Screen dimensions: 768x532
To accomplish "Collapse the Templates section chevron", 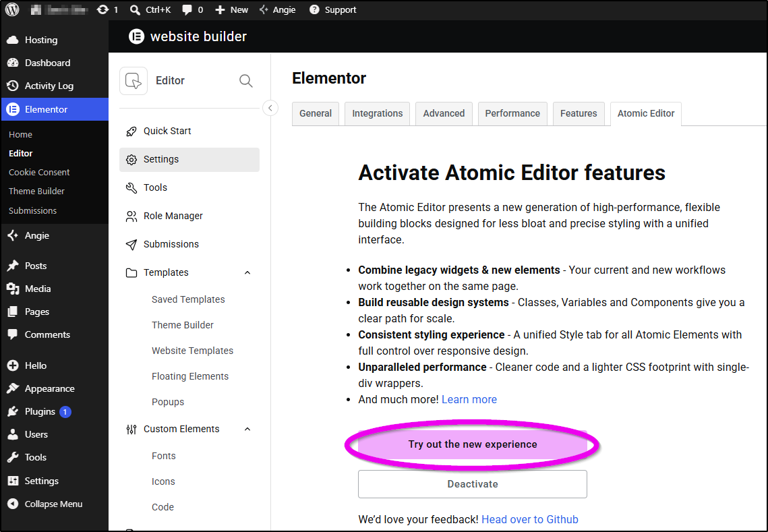I will 247,273.
